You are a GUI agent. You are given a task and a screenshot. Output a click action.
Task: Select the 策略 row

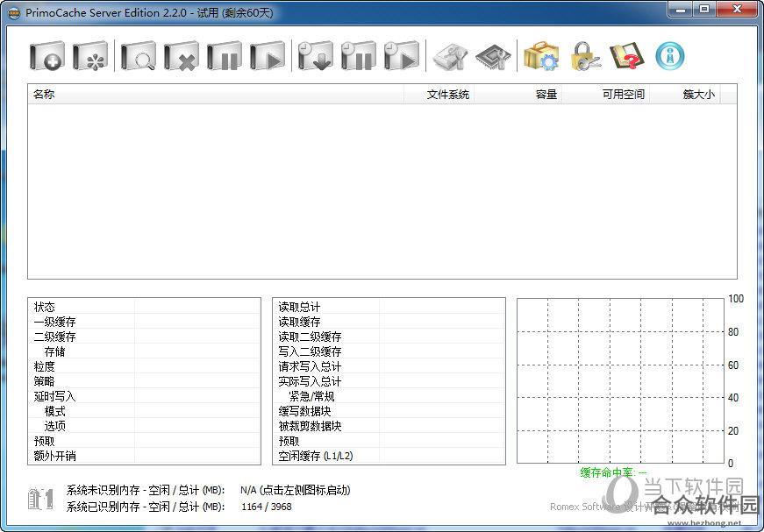tap(144, 381)
